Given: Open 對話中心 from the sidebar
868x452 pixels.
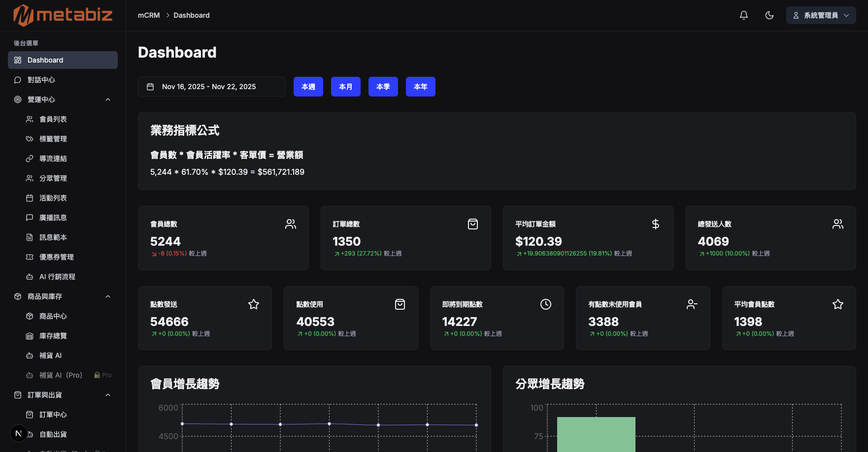Looking at the screenshot, I should [x=41, y=79].
